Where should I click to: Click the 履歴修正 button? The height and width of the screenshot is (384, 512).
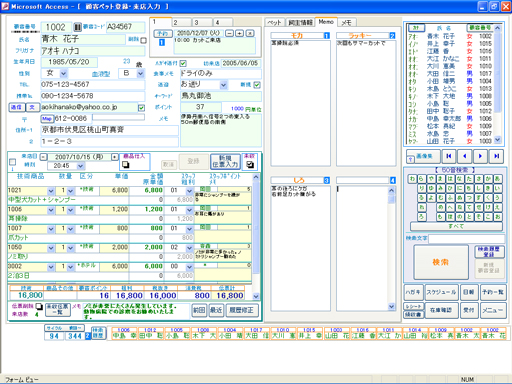pos(242,310)
